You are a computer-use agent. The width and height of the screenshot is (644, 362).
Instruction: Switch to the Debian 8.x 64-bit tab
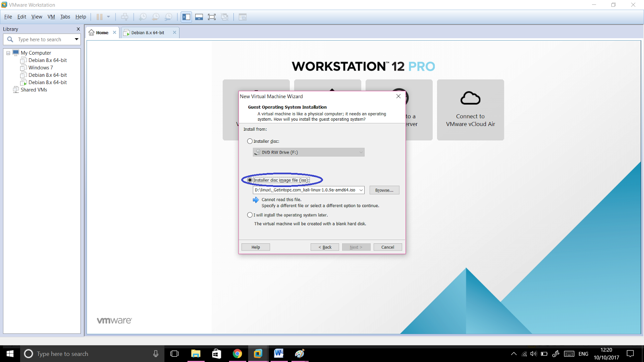pyautogui.click(x=148, y=32)
